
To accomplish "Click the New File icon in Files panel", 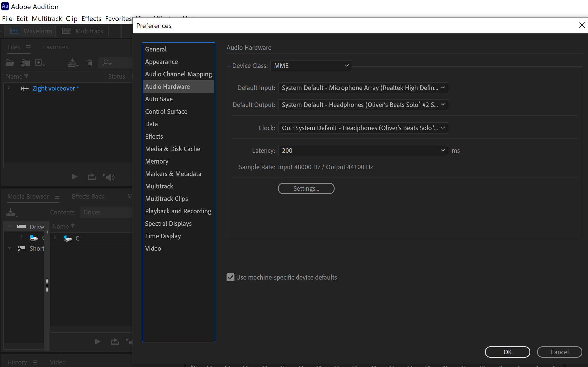I will [x=39, y=63].
